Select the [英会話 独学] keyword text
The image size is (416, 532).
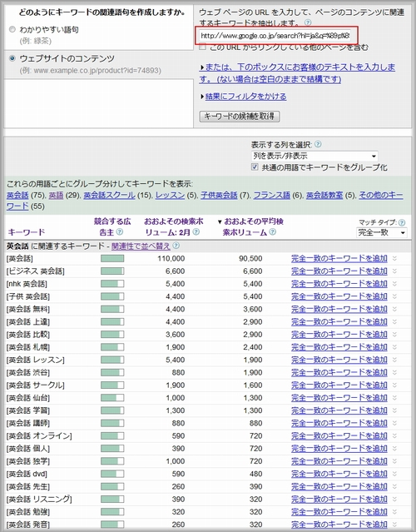(x=27, y=461)
